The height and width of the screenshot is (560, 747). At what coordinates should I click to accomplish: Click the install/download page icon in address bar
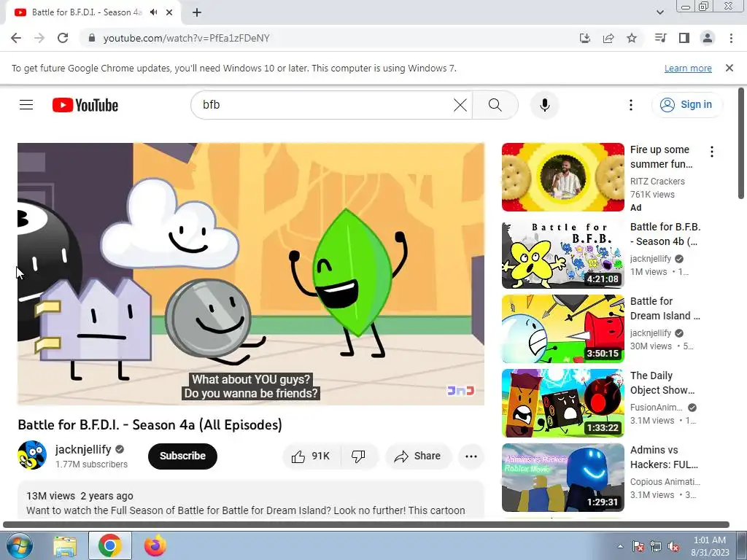tap(585, 38)
